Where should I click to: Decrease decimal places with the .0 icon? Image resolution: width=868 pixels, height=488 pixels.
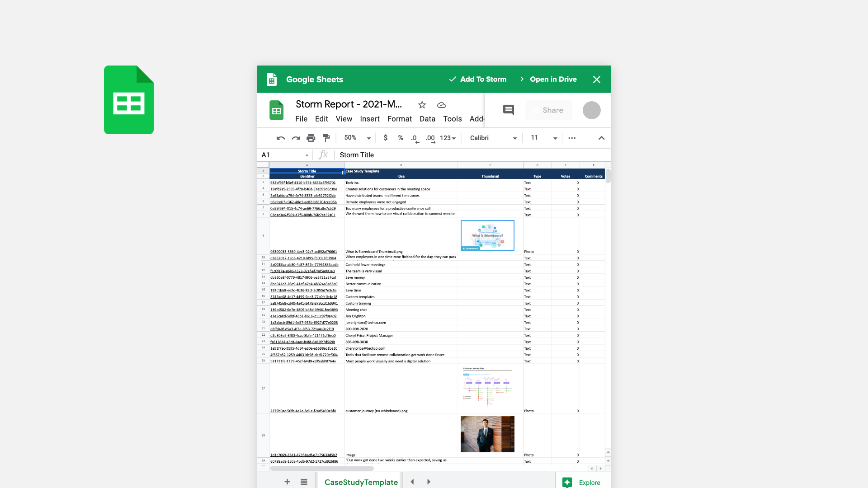tap(415, 138)
